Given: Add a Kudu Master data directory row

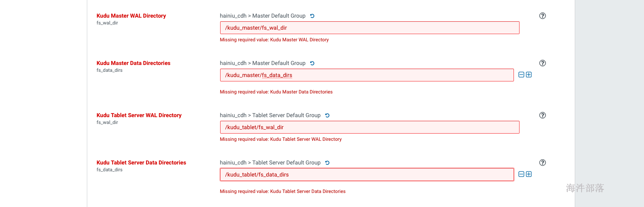Looking at the screenshot, I should click(529, 75).
